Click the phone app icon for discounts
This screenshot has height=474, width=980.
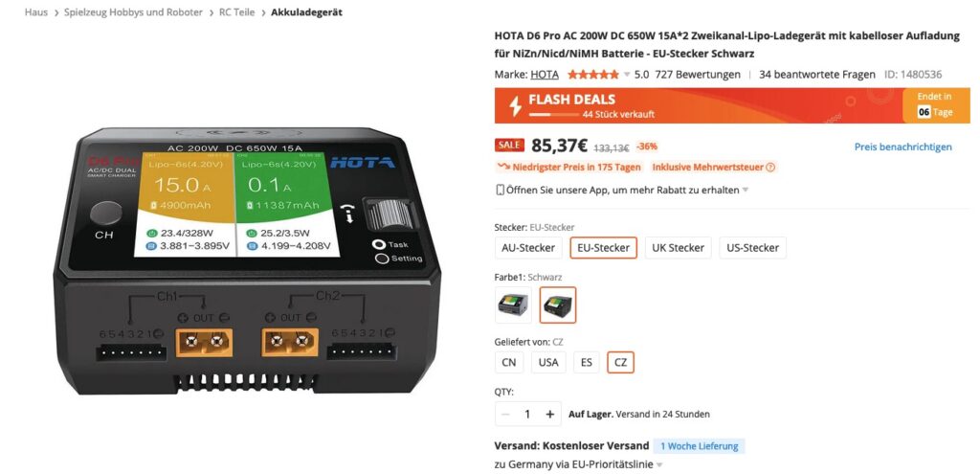pyautogui.click(x=500, y=190)
